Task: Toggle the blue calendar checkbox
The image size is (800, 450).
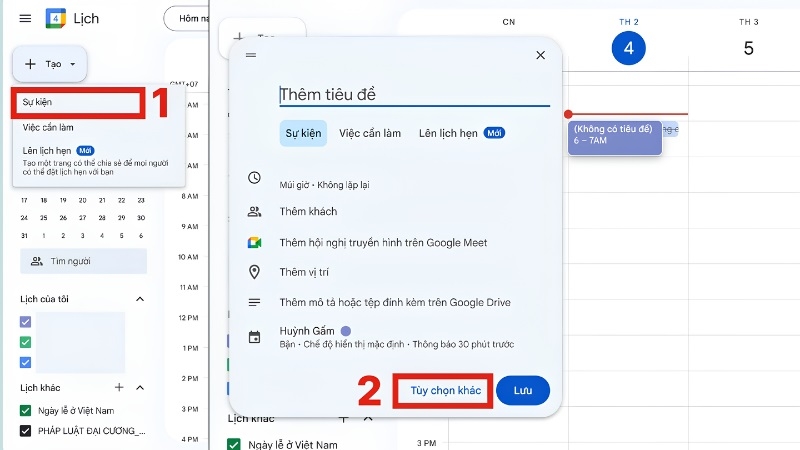Action: [x=26, y=363]
